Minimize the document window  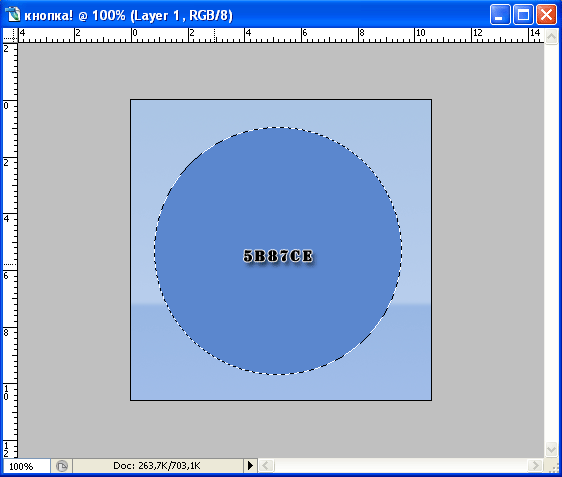(x=500, y=15)
